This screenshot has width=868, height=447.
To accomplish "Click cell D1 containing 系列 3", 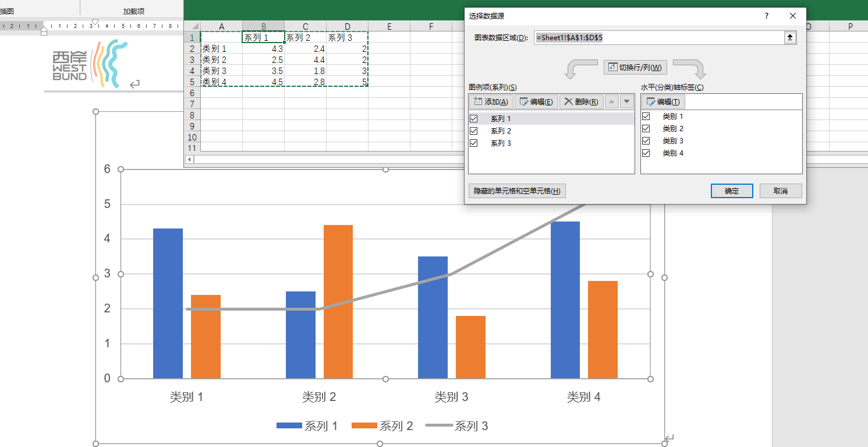I will pyautogui.click(x=347, y=38).
